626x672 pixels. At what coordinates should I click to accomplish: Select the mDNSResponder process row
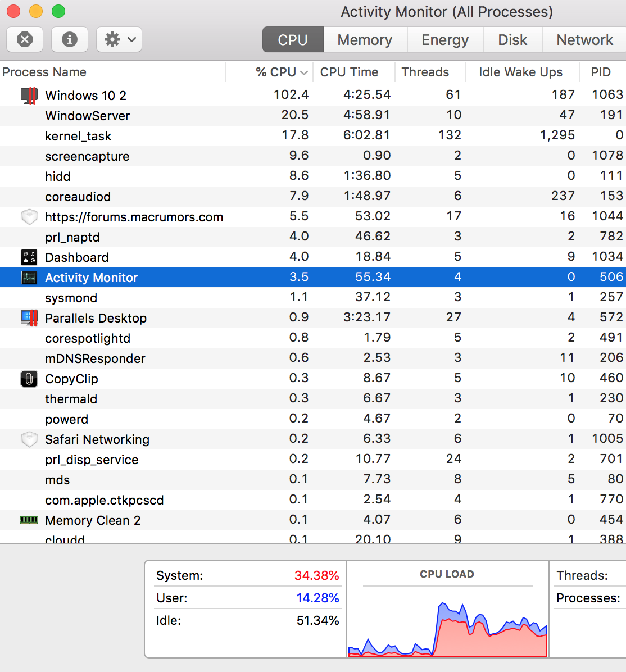coord(313,358)
